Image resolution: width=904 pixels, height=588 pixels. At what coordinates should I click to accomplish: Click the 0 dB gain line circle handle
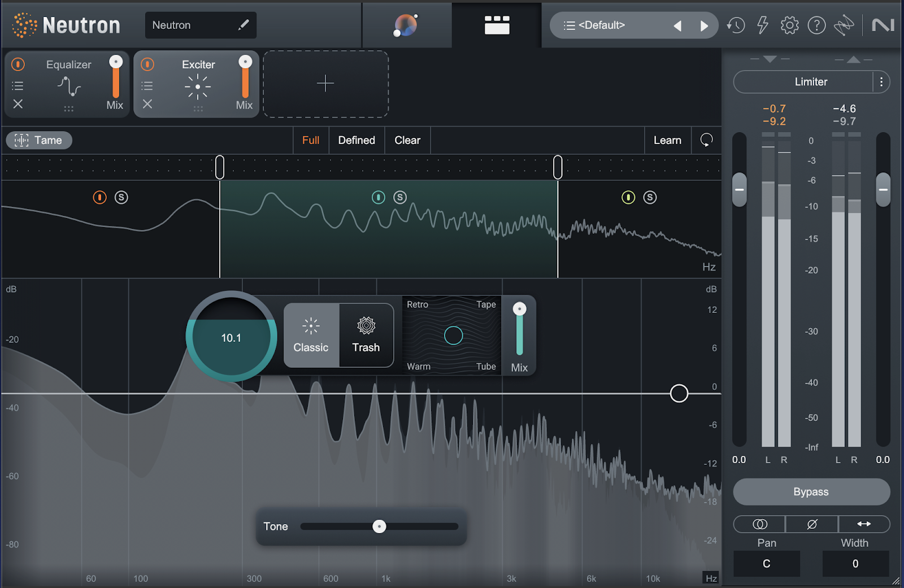click(679, 393)
